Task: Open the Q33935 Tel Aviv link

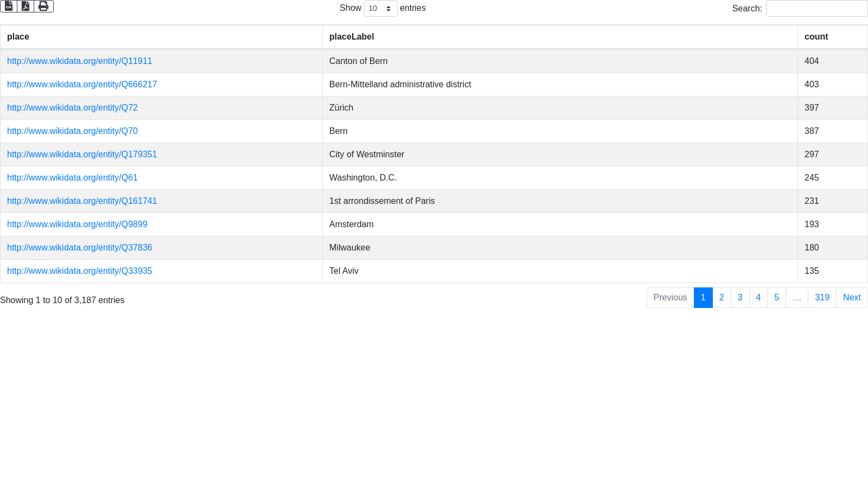Action: (79, 271)
